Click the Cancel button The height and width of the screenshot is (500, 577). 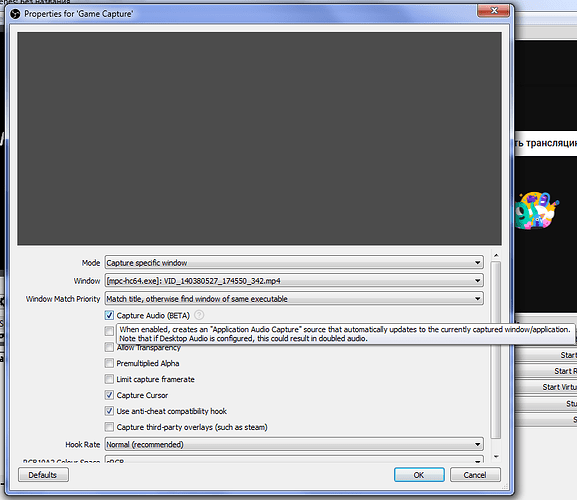tap(475, 475)
